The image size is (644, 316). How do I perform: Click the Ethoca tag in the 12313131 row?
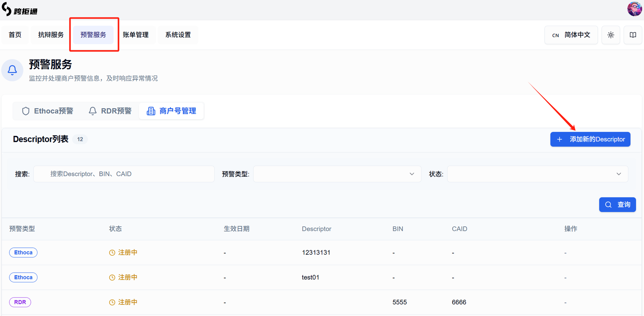click(x=23, y=252)
